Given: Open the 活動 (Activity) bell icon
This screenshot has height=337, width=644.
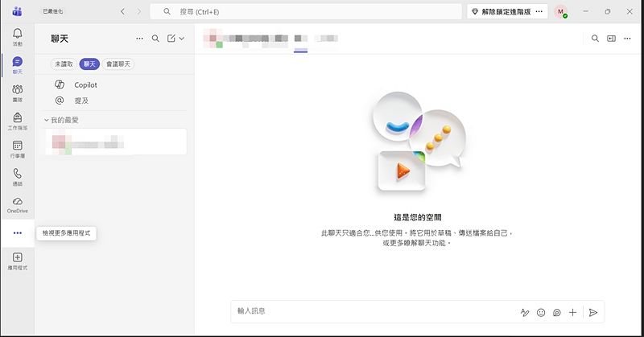Looking at the screenshot, I should pyautogui.click(x=17, y=36).
